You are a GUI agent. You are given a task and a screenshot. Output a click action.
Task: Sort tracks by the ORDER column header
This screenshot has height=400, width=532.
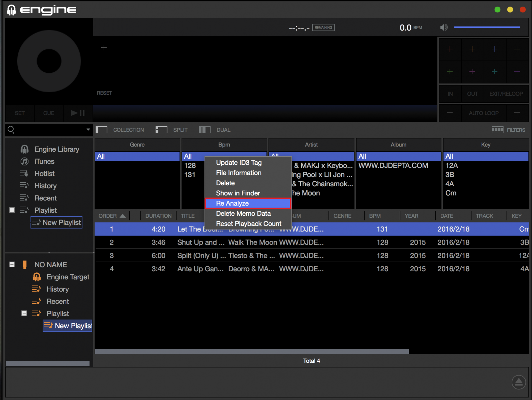pyautogui.click(x=108, y=216)
